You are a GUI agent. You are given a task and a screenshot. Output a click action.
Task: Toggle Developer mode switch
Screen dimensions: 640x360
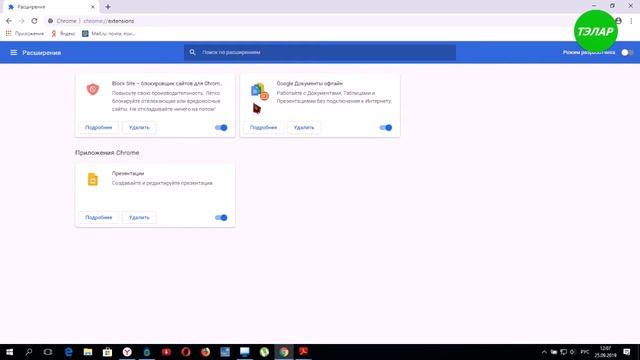(x=627, y=52)
